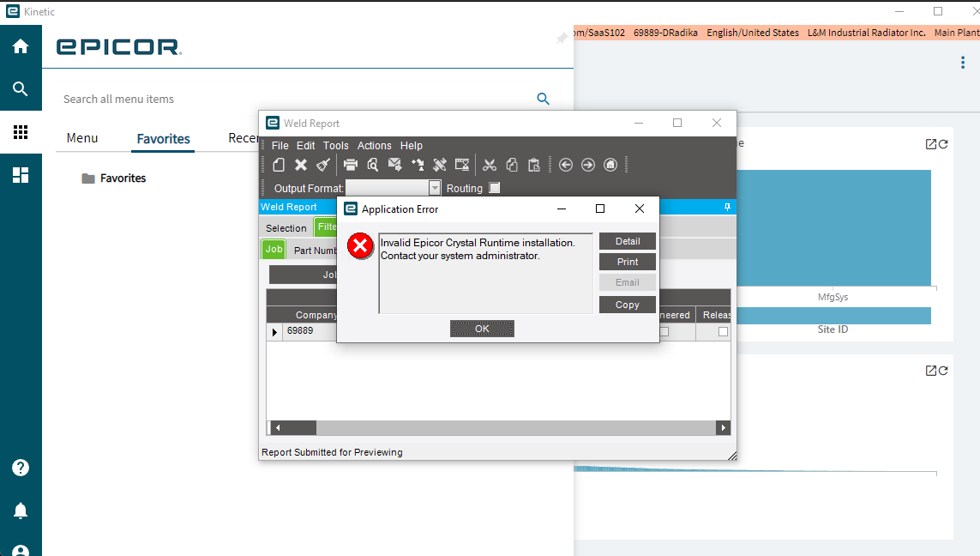Open Help question mark icon
This screenshot has width=980, height=556.
(x=21, y=468)
